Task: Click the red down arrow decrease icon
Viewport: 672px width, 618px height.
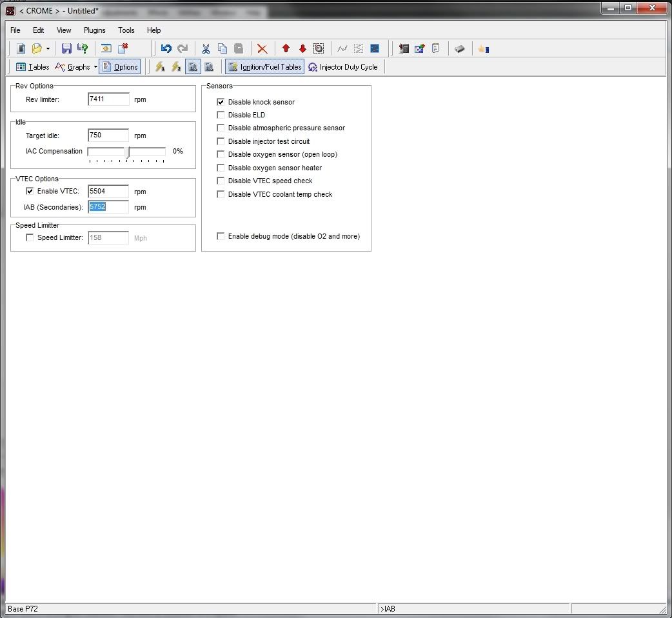Action: [302, 48]
